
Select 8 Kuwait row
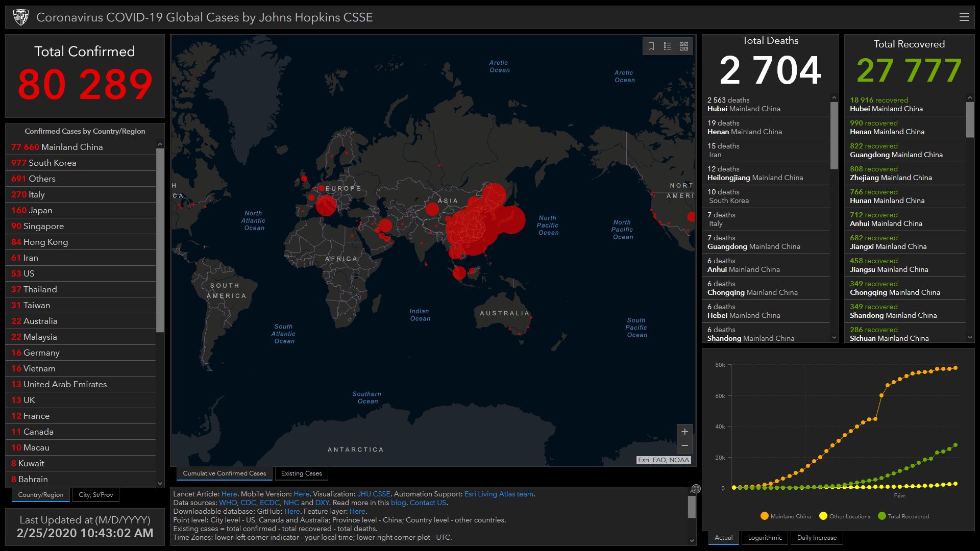[x=81, y=463]
